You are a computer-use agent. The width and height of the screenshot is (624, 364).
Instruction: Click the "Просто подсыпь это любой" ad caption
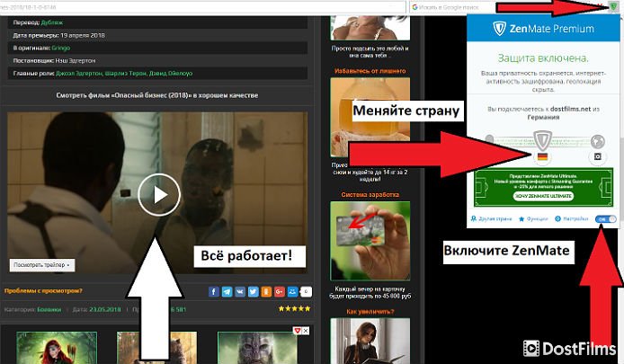(370, 52)
